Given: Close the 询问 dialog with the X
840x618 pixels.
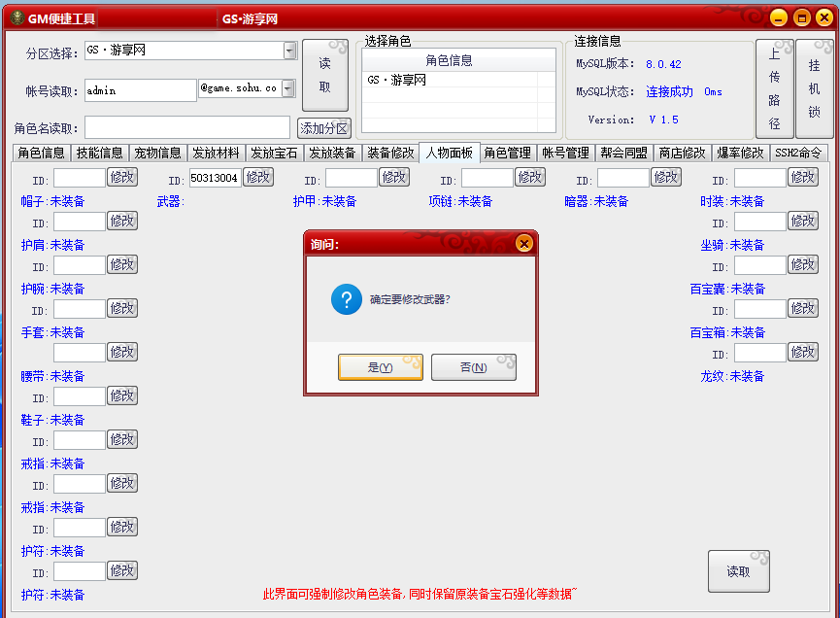Looking at the screenshot, I should click(523, 244).
